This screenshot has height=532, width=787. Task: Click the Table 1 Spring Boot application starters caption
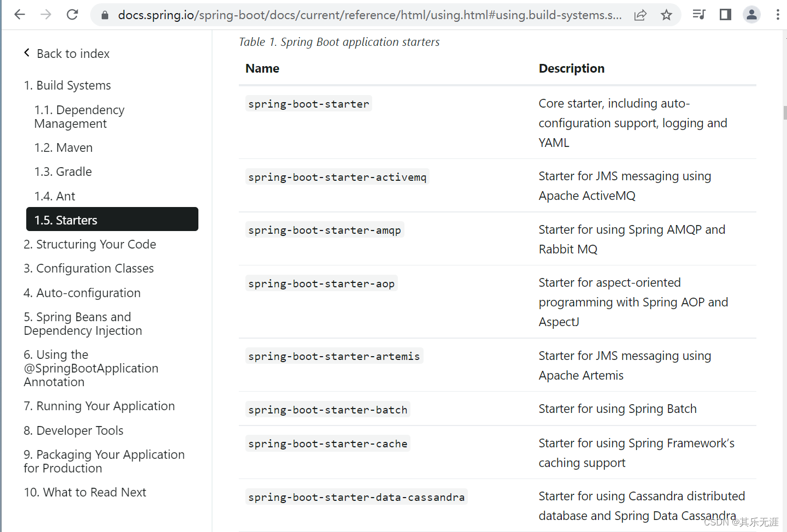click(339, 42)
